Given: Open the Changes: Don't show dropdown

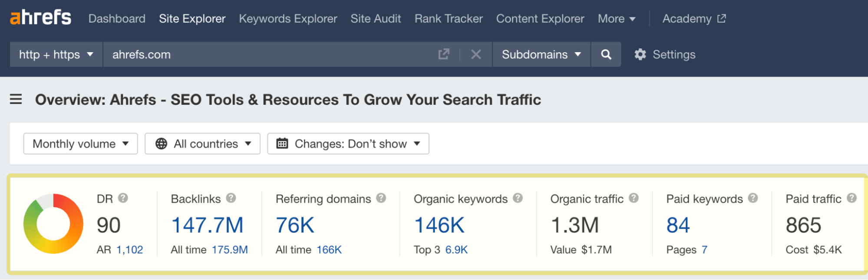Looking at the screenshot, I should point(348,143).
